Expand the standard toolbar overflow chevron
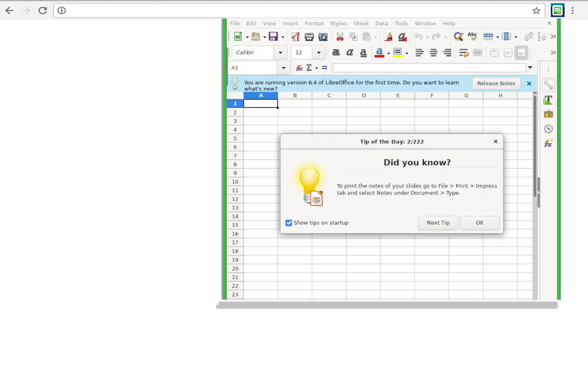 point(553,37)
